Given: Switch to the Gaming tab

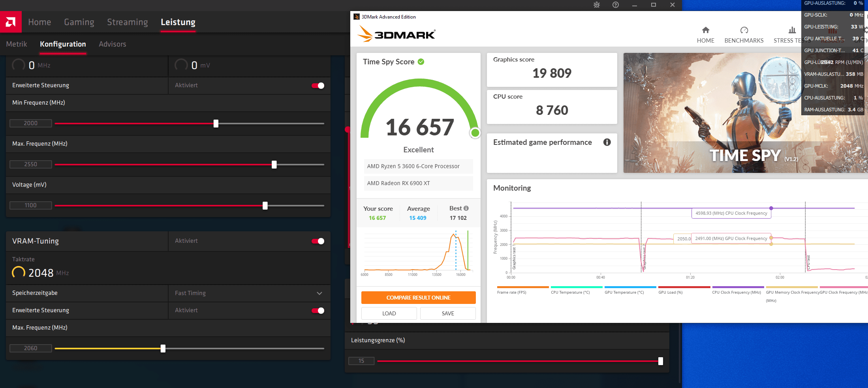Looking at the screenshot, I should 79,22.
